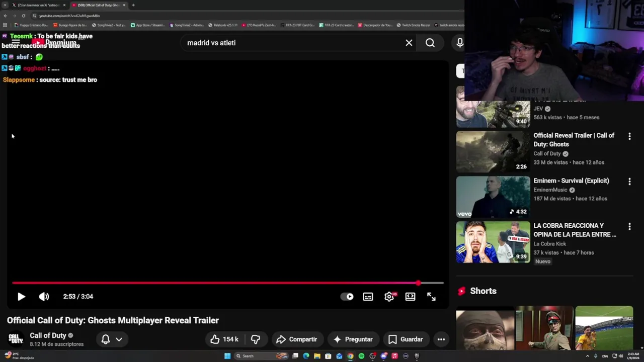Open 'Official Reveal Trailer | Call of Duty: Ghosts' title
The image size is (644, 362).
574,140
